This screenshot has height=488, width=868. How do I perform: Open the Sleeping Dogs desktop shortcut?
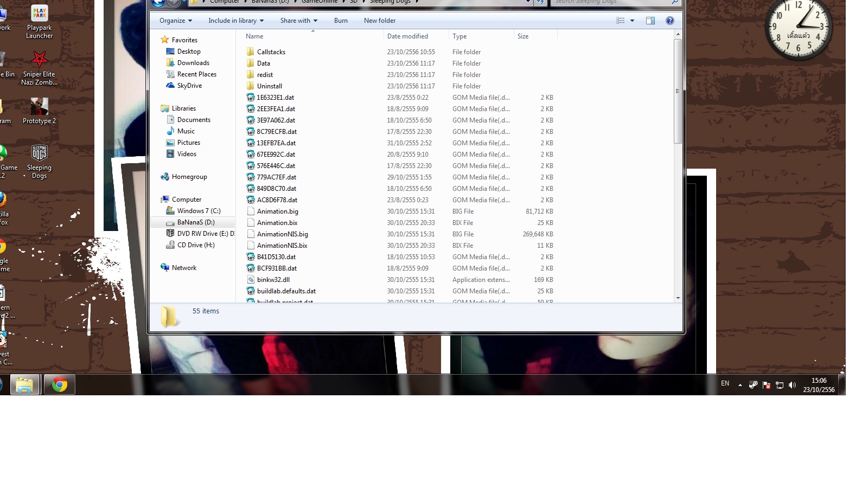coord(39,160)
